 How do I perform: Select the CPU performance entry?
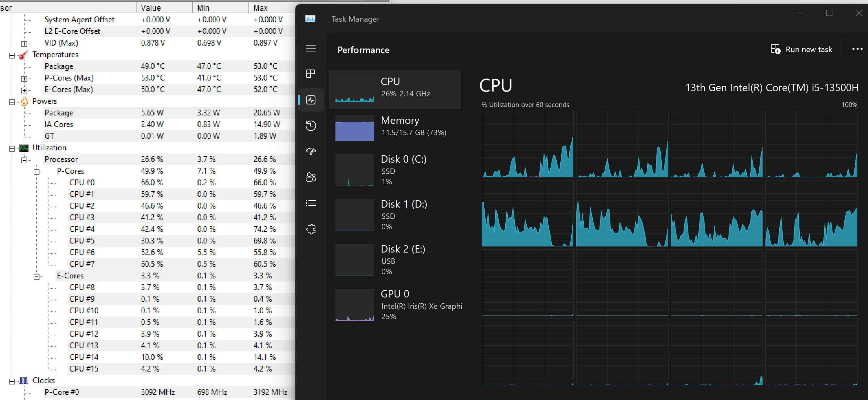(x=395, y=89)
